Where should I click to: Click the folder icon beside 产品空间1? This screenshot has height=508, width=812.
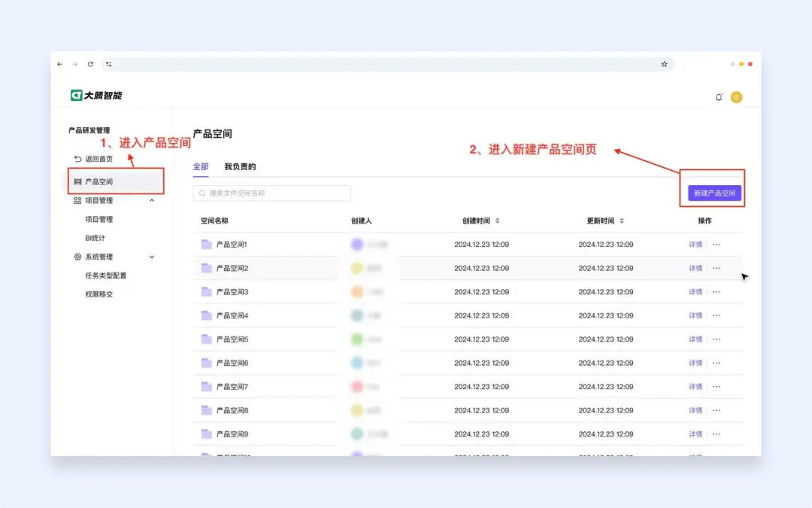(x=207, y=244)
